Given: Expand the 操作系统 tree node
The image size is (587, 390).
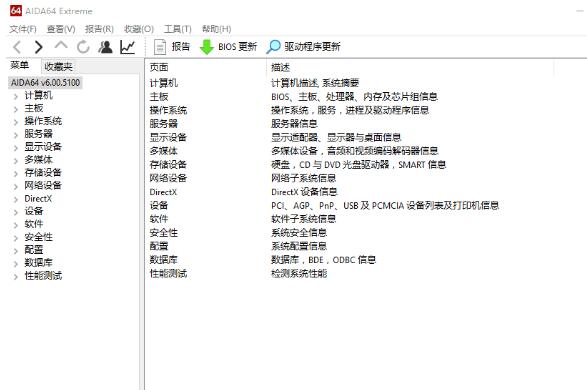Looking at the screenshot, I should pyautogui.click(x=16, y=122).
